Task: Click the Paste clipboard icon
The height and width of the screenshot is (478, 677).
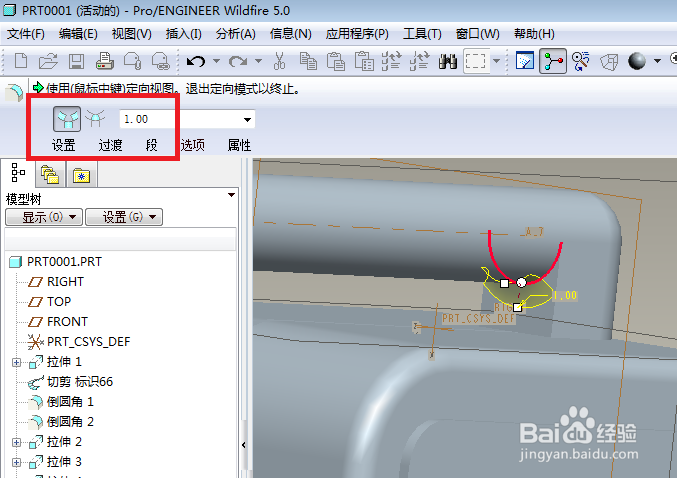Action: 335,61
